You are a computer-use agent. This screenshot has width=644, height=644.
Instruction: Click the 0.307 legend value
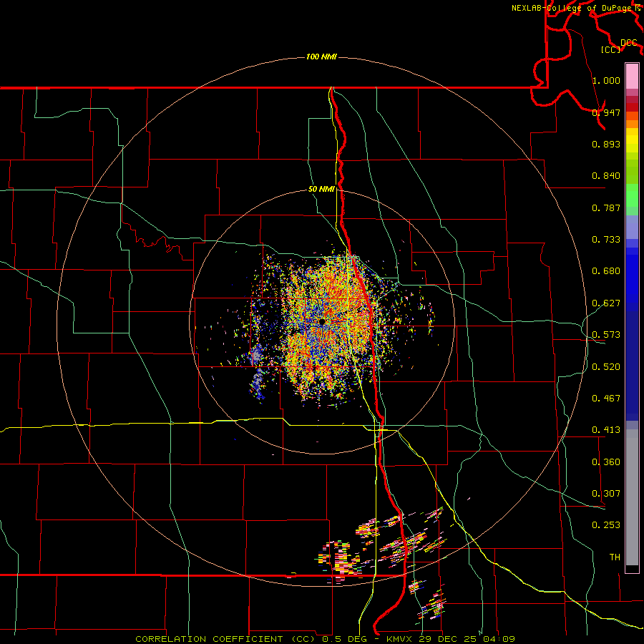(606, 494)
